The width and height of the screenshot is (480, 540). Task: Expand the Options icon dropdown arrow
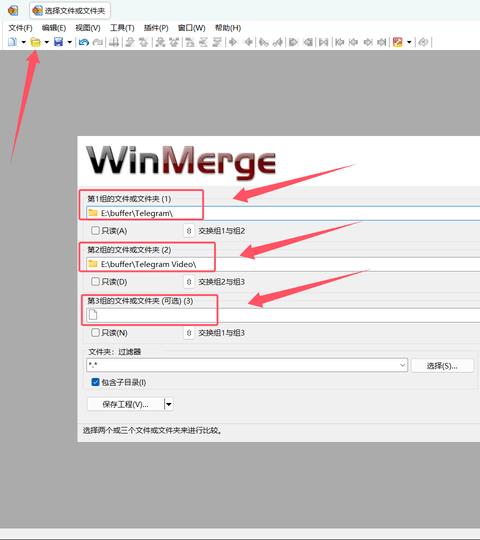tap(409, 42)
